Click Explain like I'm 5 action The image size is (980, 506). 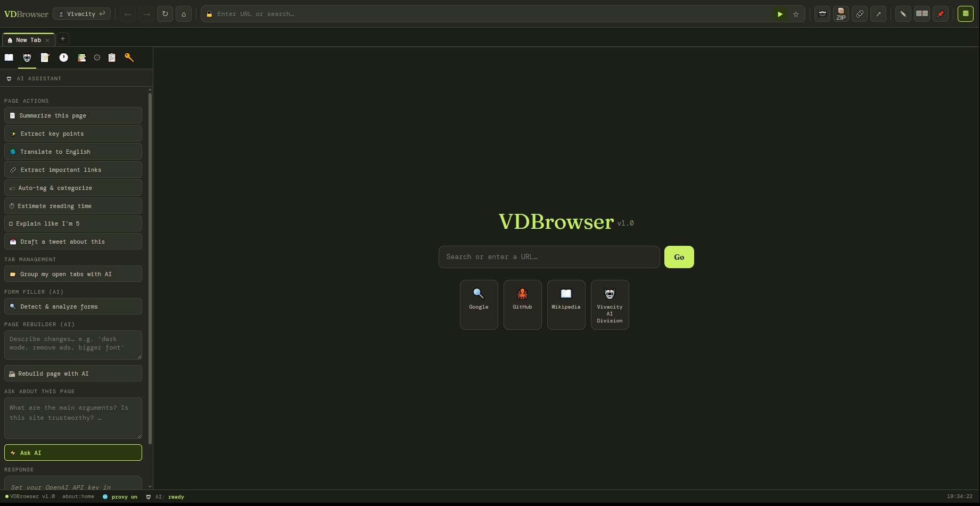tap(73, 223)
